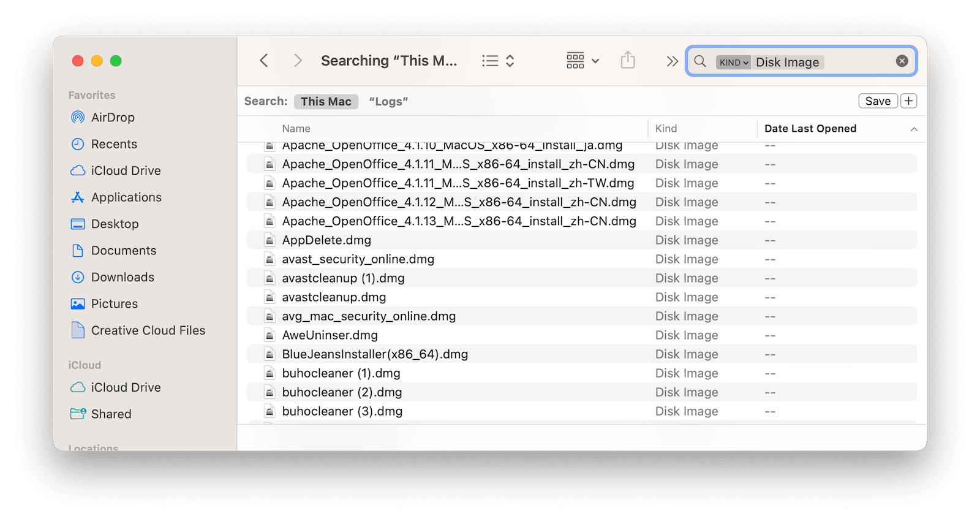Click the Documents page icon

pyautogui.click(x=78, y=251)
